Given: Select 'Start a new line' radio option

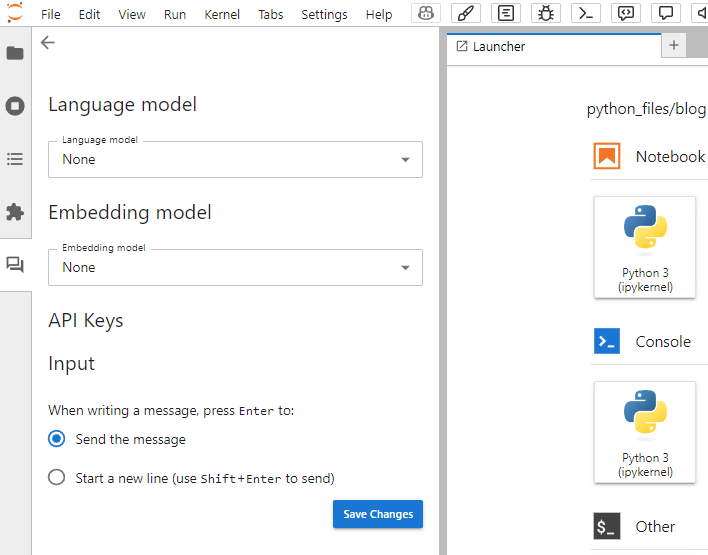Looking at the screenshot, I should coord(57,478).
